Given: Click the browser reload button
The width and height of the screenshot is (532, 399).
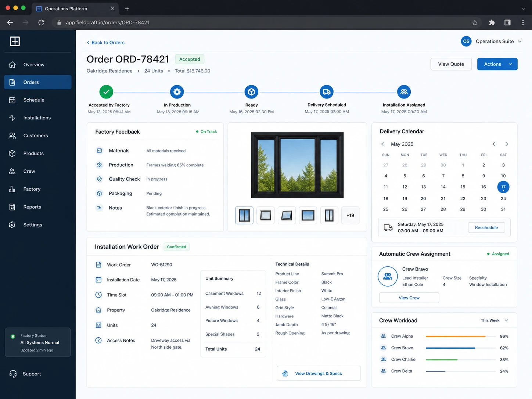Looking at the screenshot, I should pyautogui.click(x=42, y=23).
